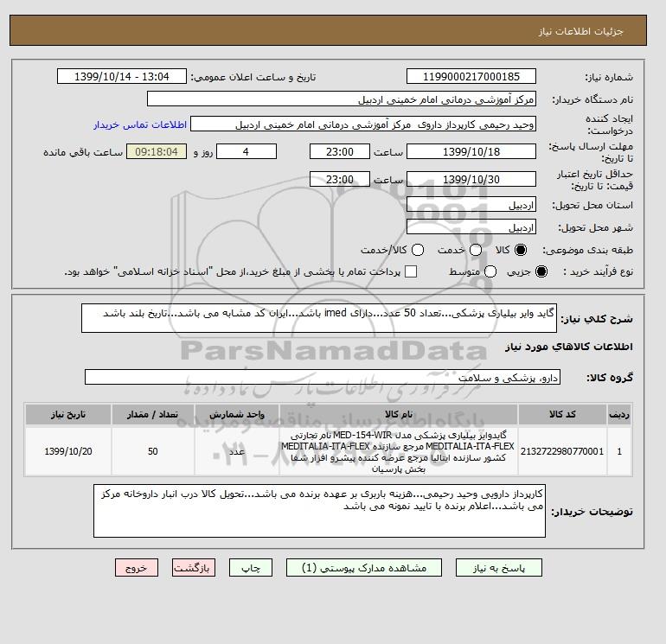Select the خدمت radio button

tap(476, 250)
